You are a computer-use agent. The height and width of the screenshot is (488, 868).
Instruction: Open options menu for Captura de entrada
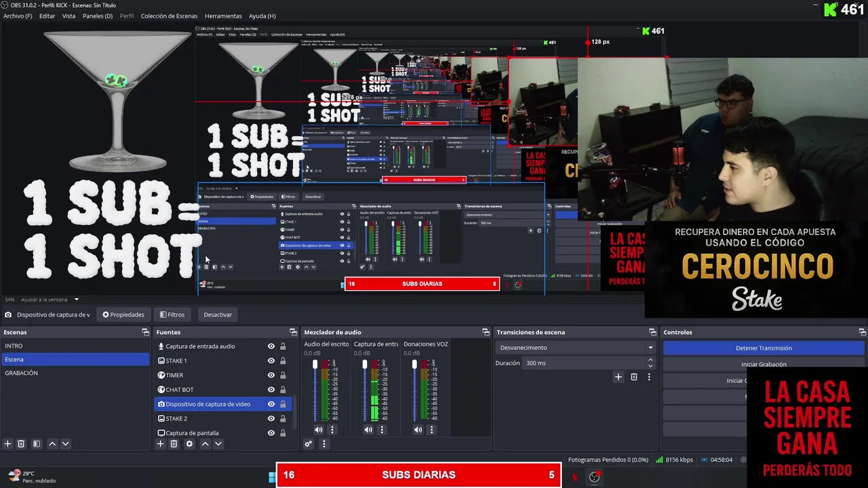tap(382, 430)
